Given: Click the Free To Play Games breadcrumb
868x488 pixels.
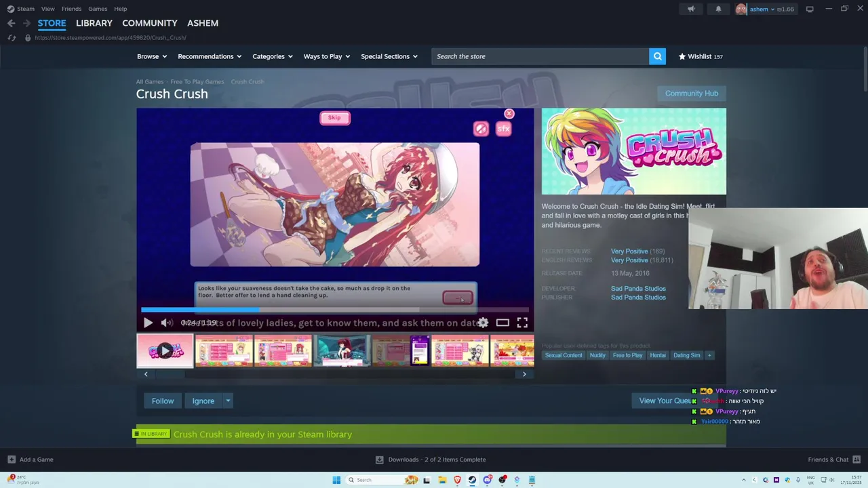Looking at the screenshot, I should pyautogui.click(x=197, y=81).
